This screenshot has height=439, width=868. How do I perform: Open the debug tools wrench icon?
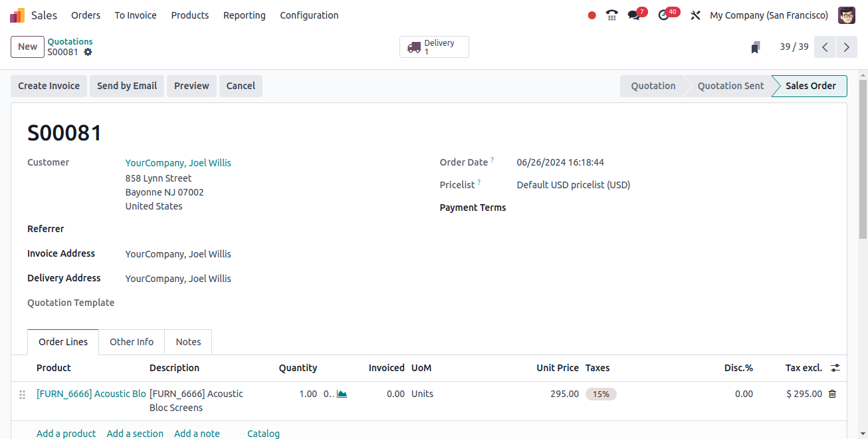pyautogui.click(x=696, y=15)
